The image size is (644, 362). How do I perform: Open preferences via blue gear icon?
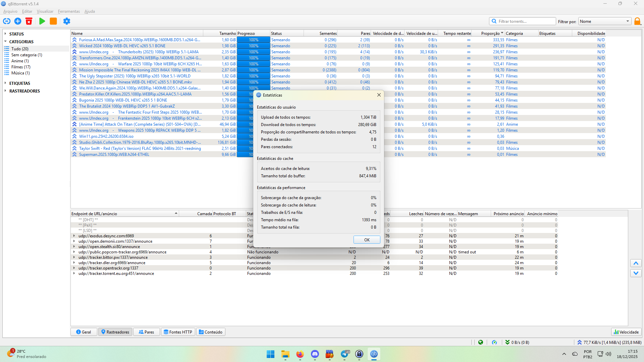point(67,21)
